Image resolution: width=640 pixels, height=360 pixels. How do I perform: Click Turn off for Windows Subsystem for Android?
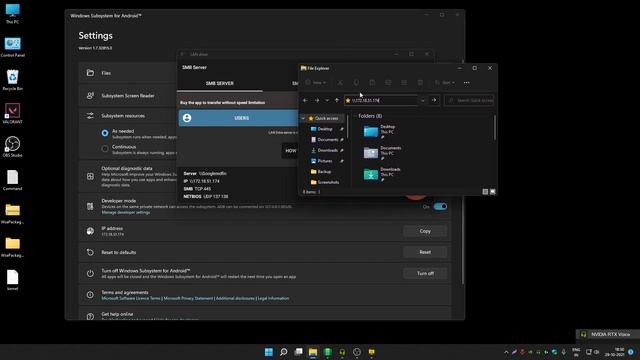[425, 273]
